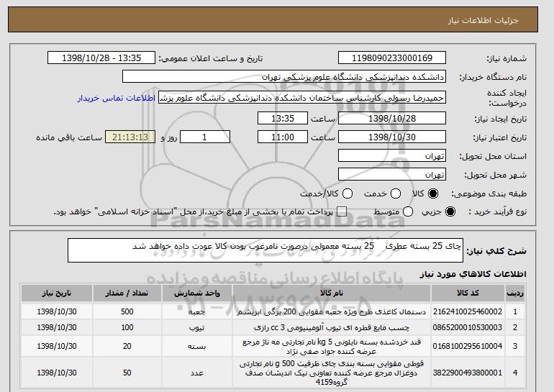Click the شرح کلی نیاز description box
Screen dimensions: 554x392
point(265,250)
